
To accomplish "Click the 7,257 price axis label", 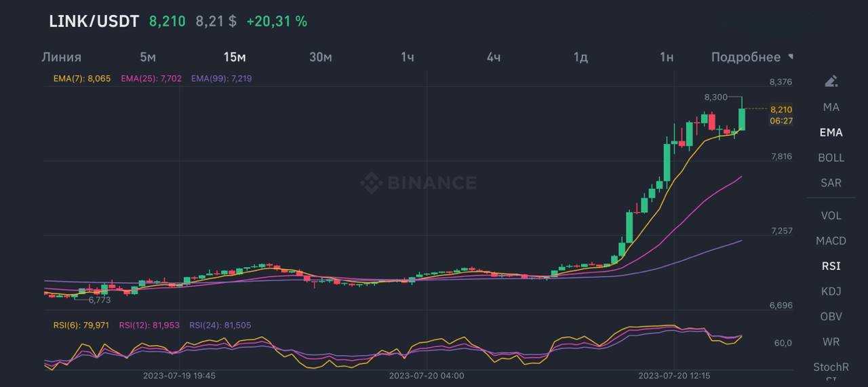I will tap(781, 231).
